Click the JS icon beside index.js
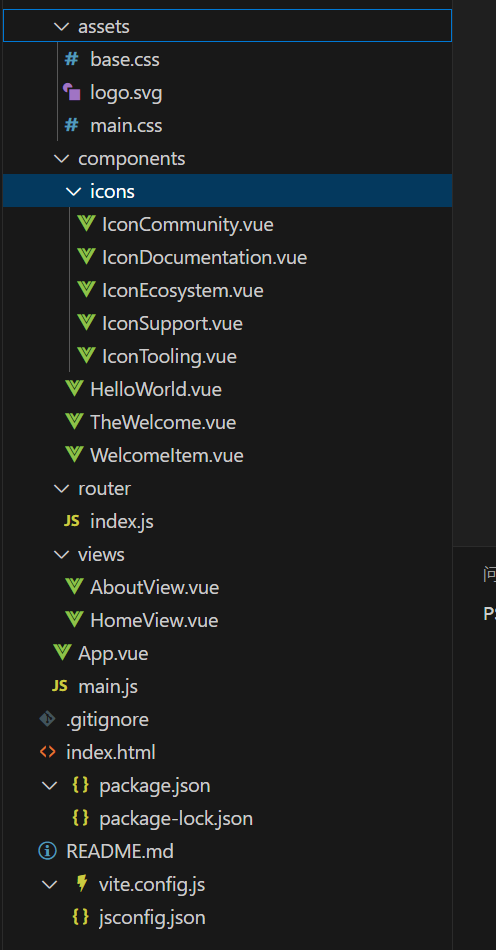Screen dimensions: 496x950 [x=71, y=521]
